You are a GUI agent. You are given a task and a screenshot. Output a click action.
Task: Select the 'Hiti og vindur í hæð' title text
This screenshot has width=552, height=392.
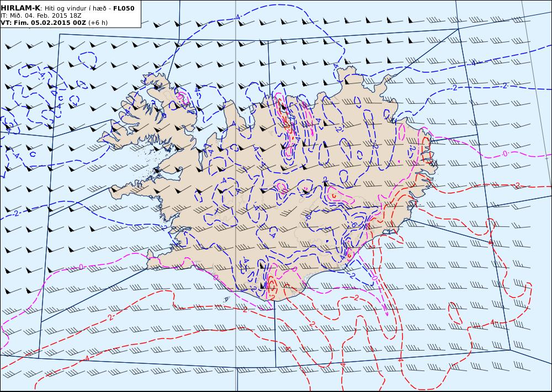75,8
